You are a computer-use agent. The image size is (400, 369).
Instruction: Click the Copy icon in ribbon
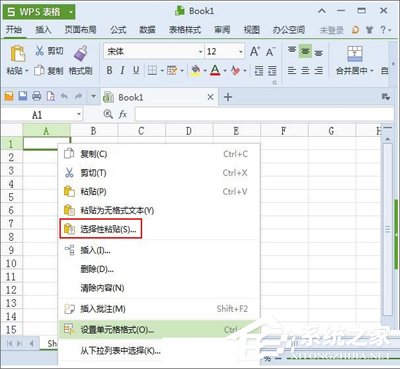click(x=39, y=70)
